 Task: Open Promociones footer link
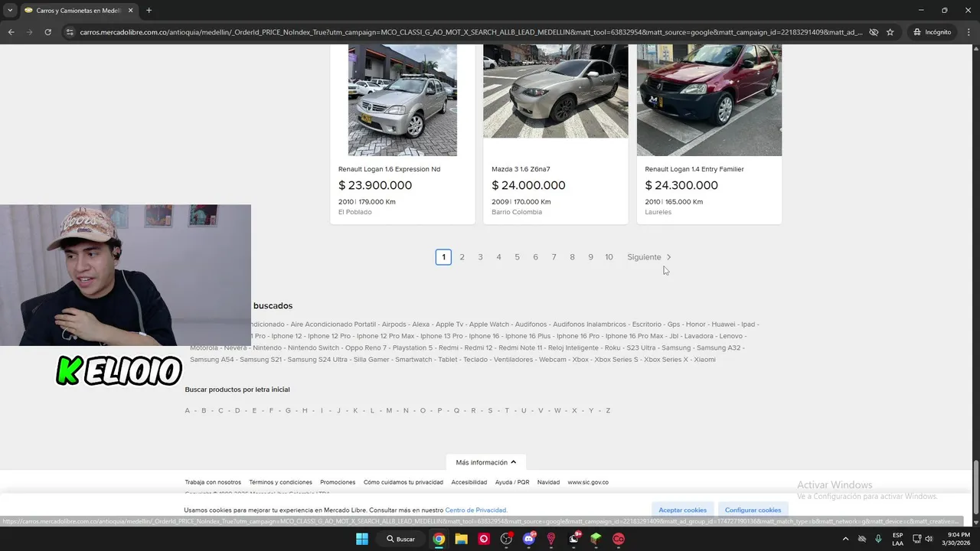pyautogui.click(x=338, y=482)
